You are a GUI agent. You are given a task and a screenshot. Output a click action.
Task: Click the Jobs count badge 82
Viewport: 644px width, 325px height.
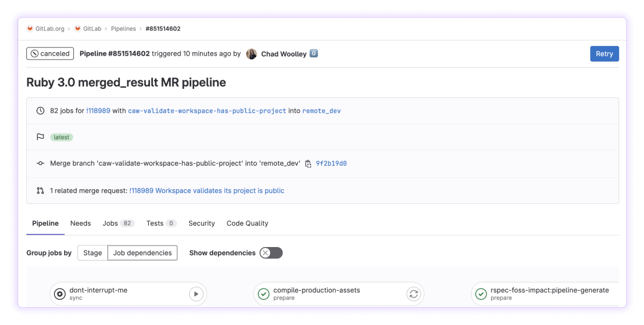pos(127,223)
